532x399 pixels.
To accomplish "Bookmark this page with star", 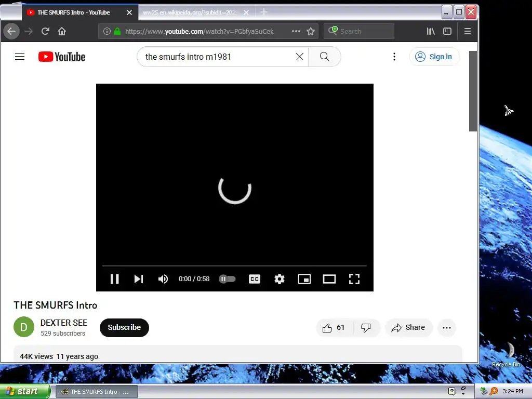I will click(x=311, y=31).
